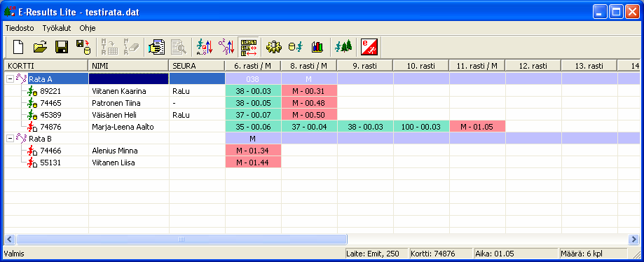Open the Työkalut menu
Viewport: 644px width, 262px height.
(57, 28)
